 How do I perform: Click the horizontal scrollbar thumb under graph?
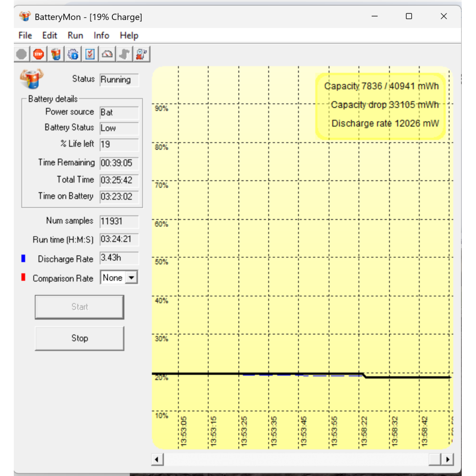pyautogui.click(x=435, y=459)
